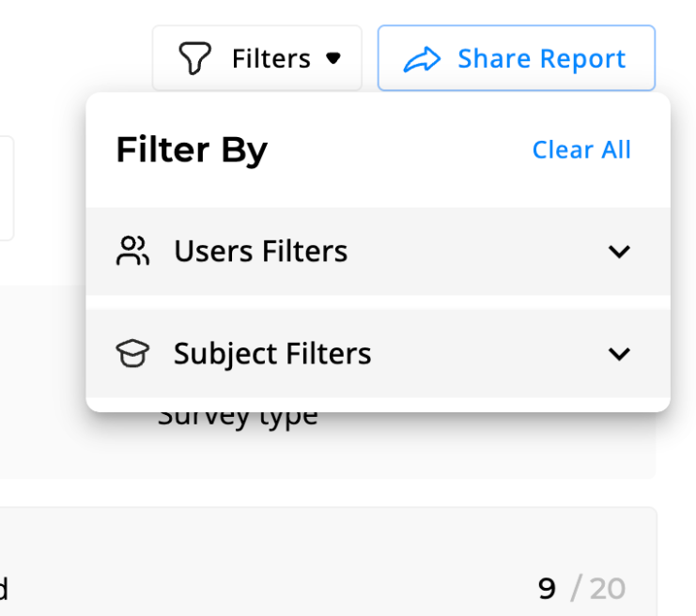Expand the Subject Filters chevron
Screen dimensions: 696x616
pos(618,354)
